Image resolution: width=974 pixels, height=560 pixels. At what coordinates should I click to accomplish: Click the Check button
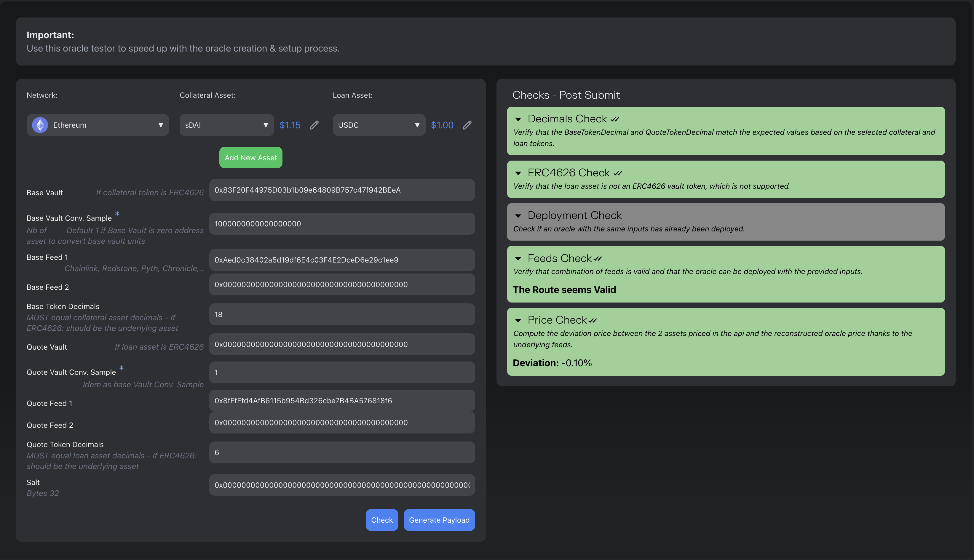[x=381, y=520]
